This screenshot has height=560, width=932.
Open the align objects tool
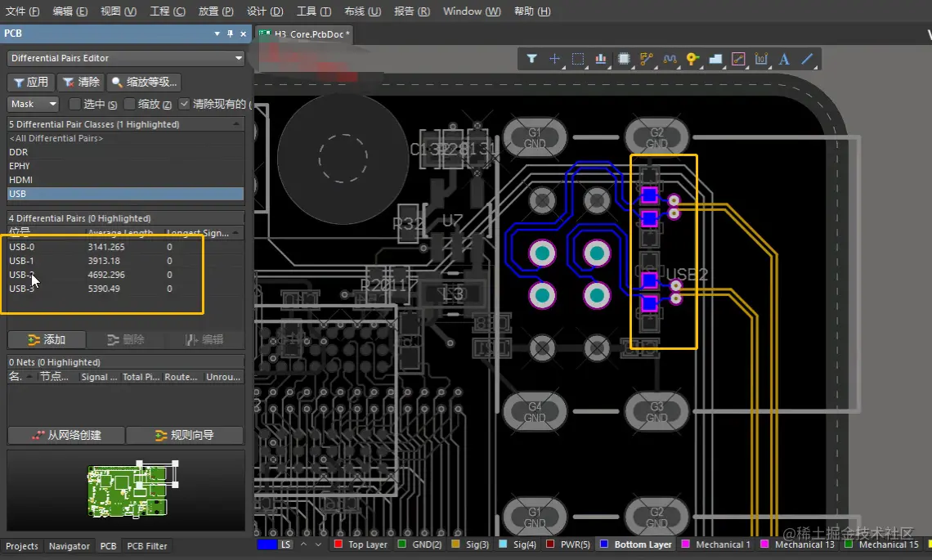coord(601,59)
